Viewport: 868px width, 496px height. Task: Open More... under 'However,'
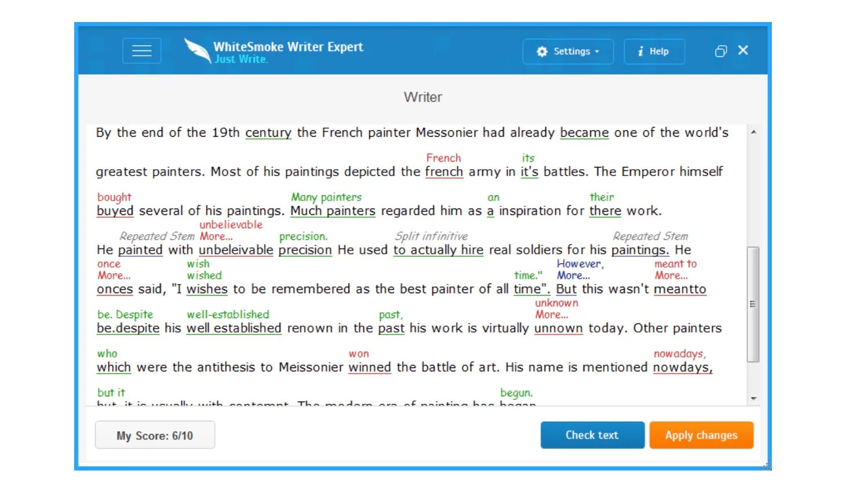point(573,276)
